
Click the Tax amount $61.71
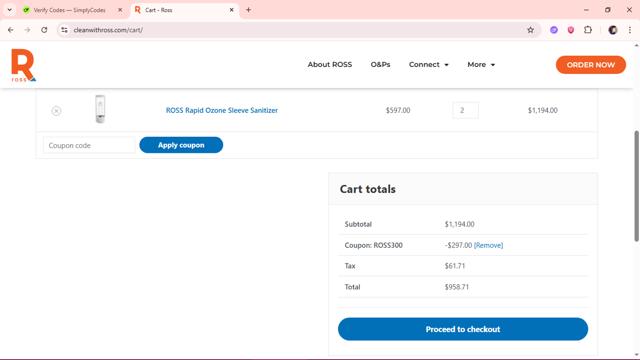pos(455,266)
